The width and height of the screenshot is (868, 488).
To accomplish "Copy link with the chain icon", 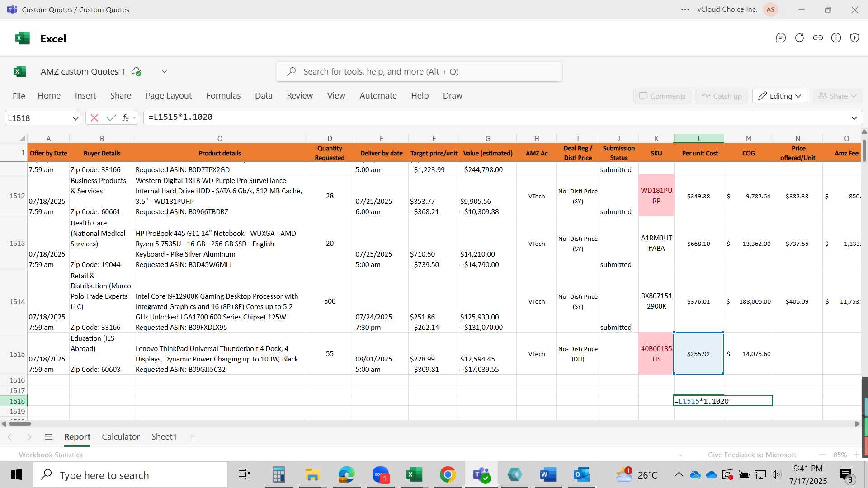I will tap(818, 38).
